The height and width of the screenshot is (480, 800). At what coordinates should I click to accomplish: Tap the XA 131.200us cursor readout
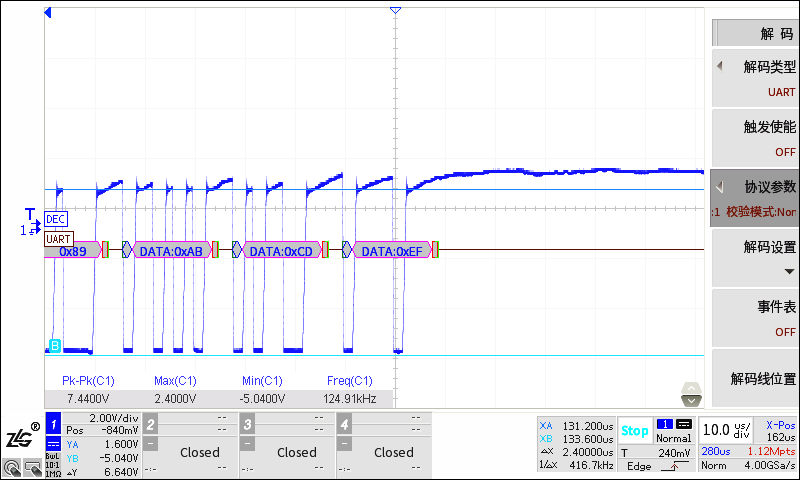tap(577, 425)
